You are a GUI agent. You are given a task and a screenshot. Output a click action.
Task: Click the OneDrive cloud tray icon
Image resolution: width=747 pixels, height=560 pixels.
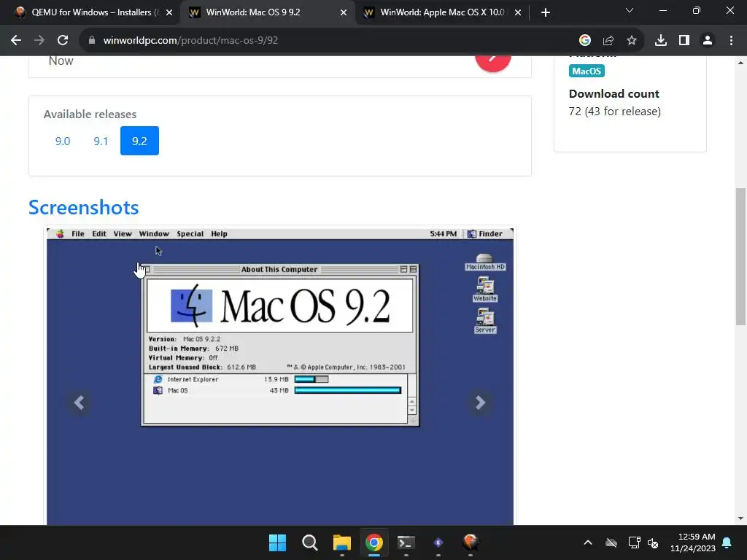(611, 542)
